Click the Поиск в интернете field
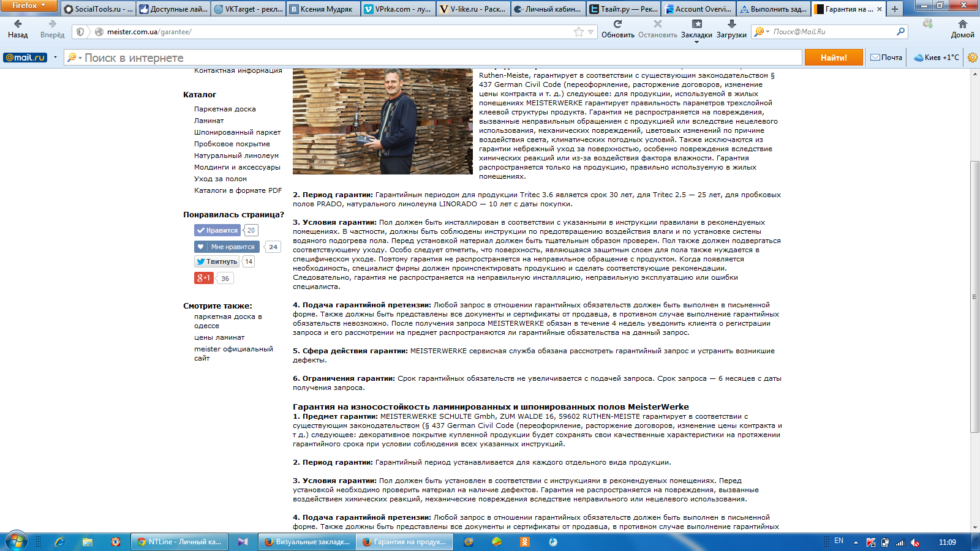980x551 pixels. 433,58
